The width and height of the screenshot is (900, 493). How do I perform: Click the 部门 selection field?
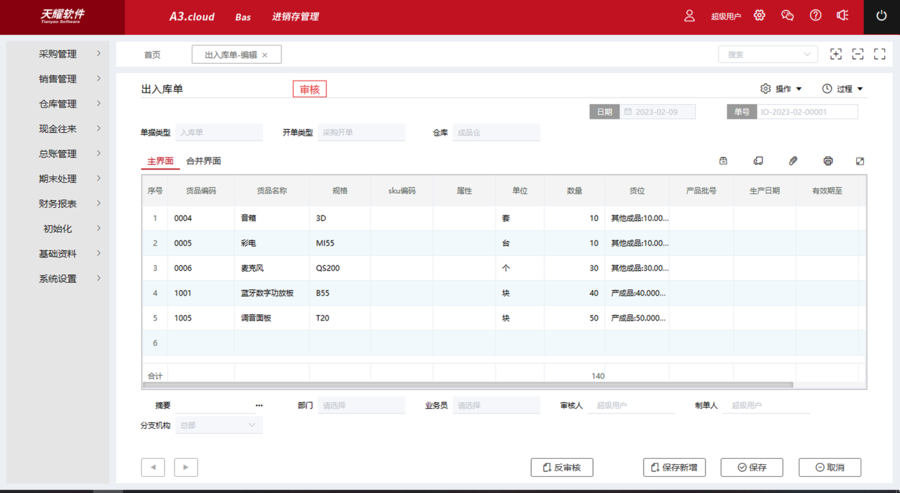point(361,406)
